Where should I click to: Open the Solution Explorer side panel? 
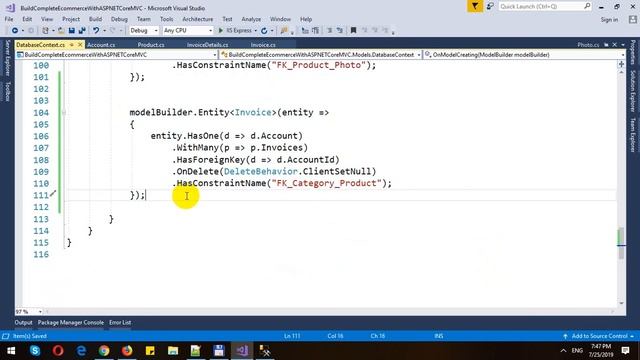(x=633, y=91)
